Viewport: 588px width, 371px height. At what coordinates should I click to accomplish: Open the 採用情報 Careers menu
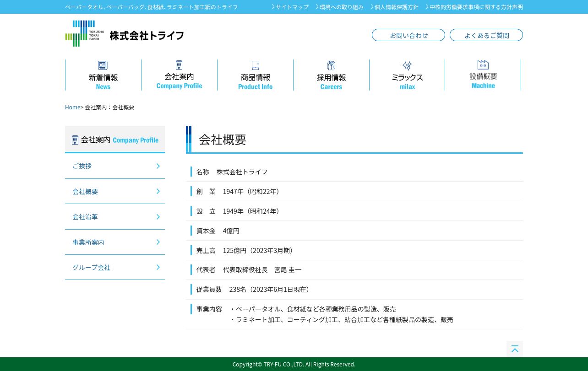pyautogui.click(x=331, y=75)
